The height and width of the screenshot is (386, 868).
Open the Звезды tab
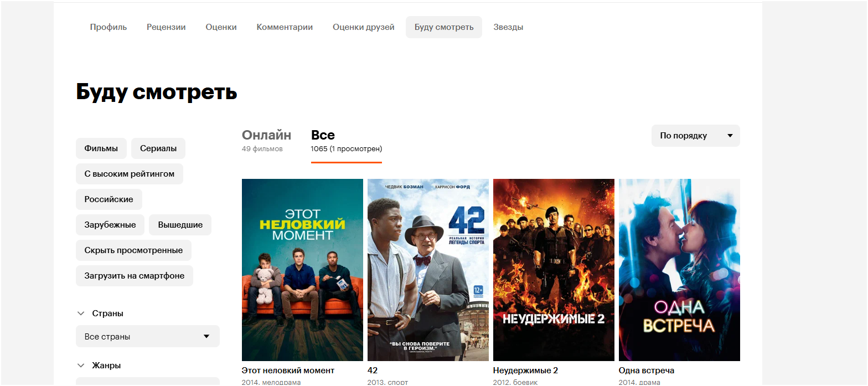(x=508, y=27)
